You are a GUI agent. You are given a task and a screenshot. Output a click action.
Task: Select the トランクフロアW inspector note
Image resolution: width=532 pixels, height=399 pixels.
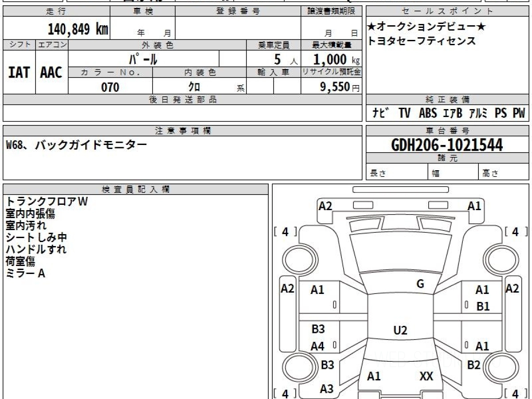[x=47, y=201]
